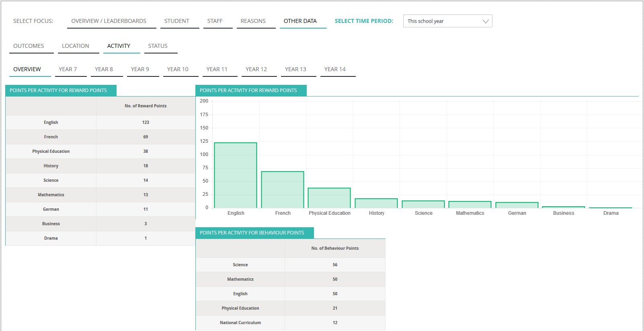644x331 pixels.
Task: Select the Mathematics row in reward table
Action: pos(100,195)
